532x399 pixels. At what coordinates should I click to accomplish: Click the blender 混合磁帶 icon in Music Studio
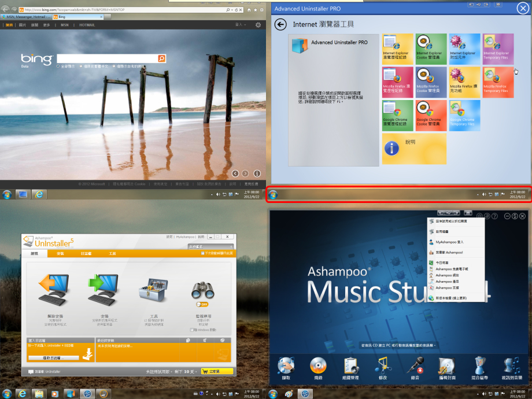pos(479,367)
